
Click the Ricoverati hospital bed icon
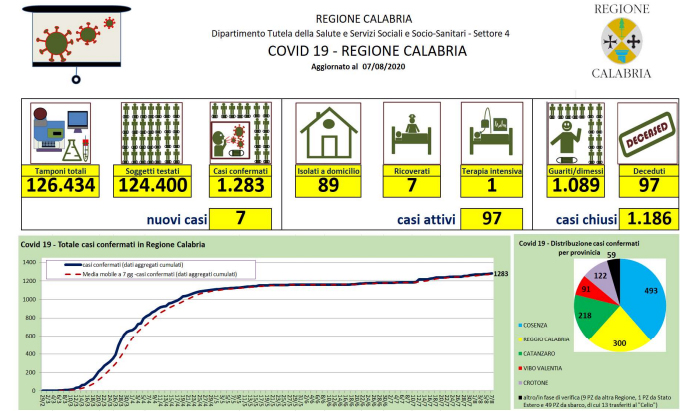coord(410,134)
